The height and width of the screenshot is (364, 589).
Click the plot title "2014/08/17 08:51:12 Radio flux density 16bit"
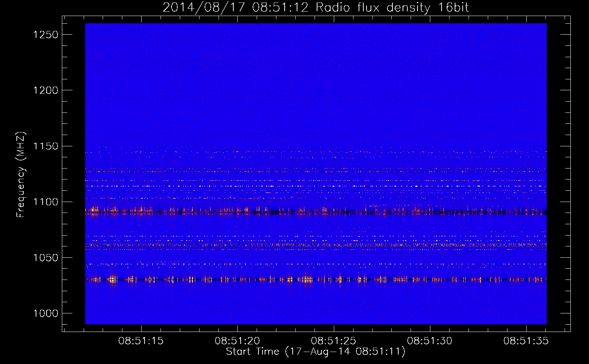click(x=316, y=8)
